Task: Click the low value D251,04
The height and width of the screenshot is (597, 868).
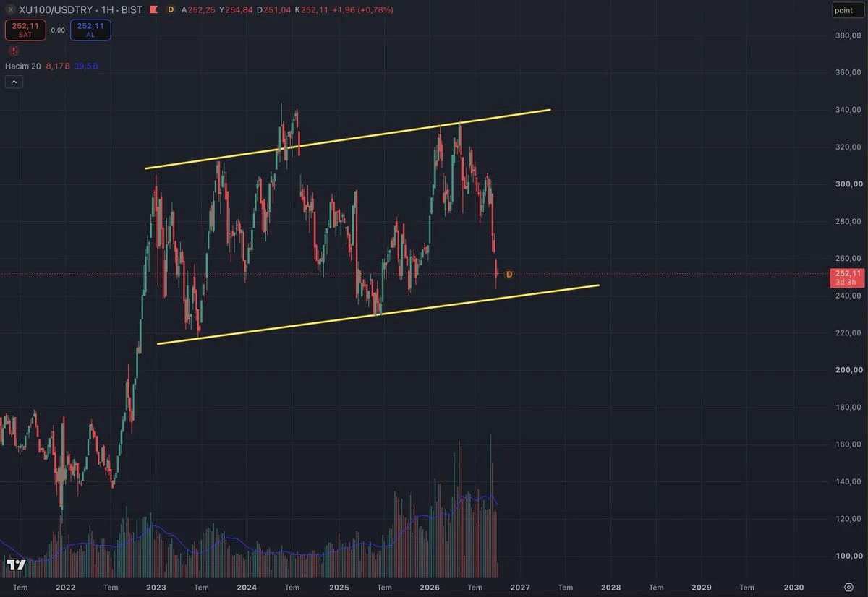Action: (274, 9)
